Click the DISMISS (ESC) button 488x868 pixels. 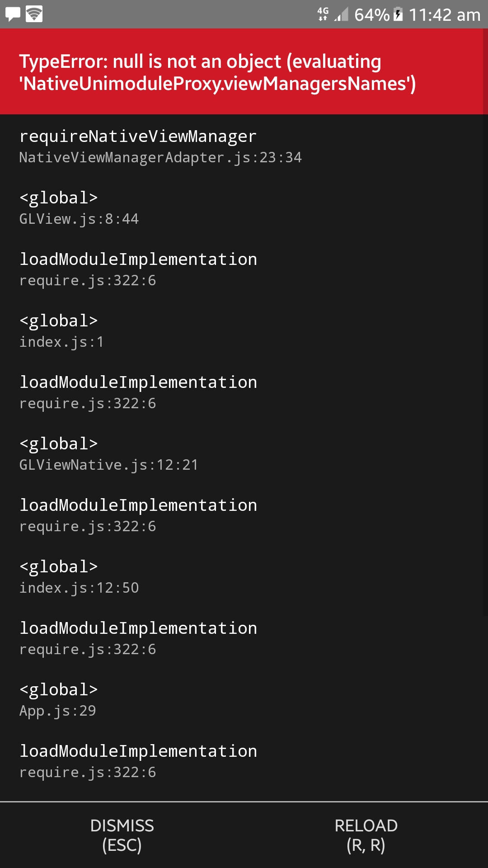(122, 836)
